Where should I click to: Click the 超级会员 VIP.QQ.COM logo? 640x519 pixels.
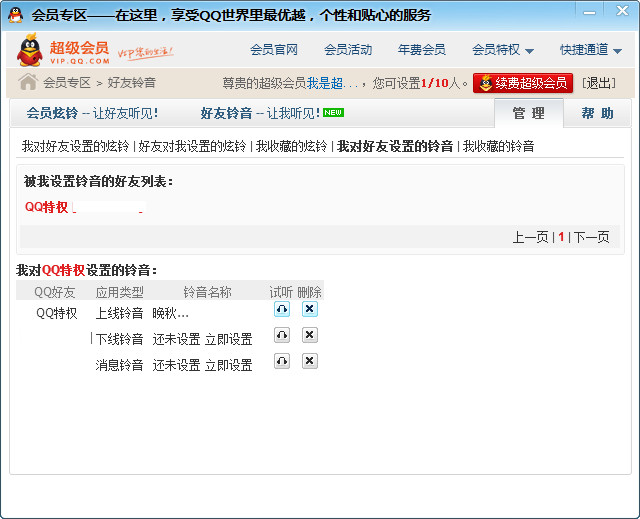(63, 50)
